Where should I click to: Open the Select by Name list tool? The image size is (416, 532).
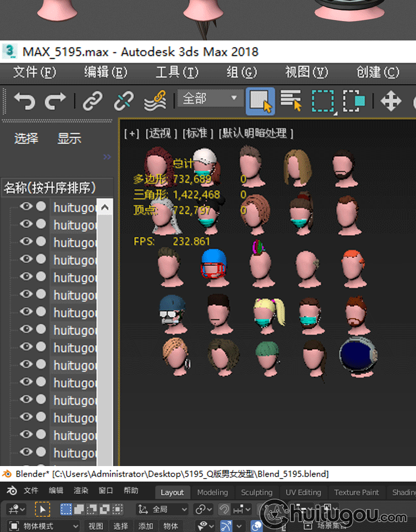tap(291, 100)
